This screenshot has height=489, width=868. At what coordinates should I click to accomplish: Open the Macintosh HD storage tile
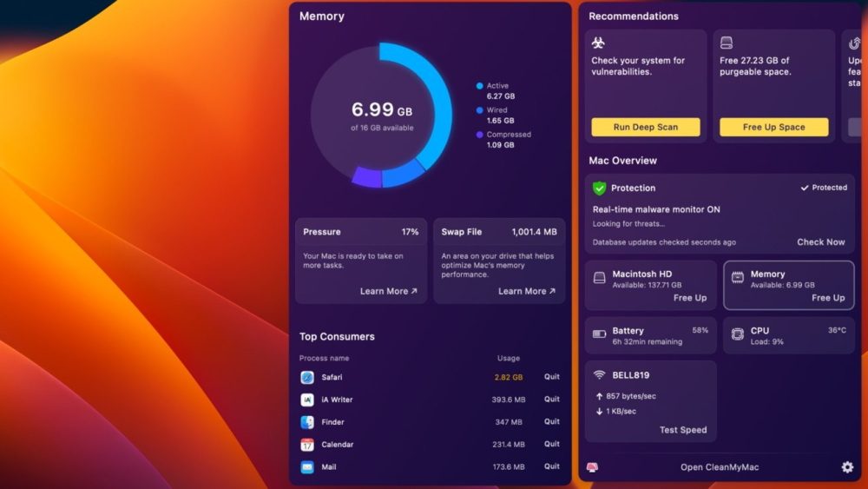(650, 285)
